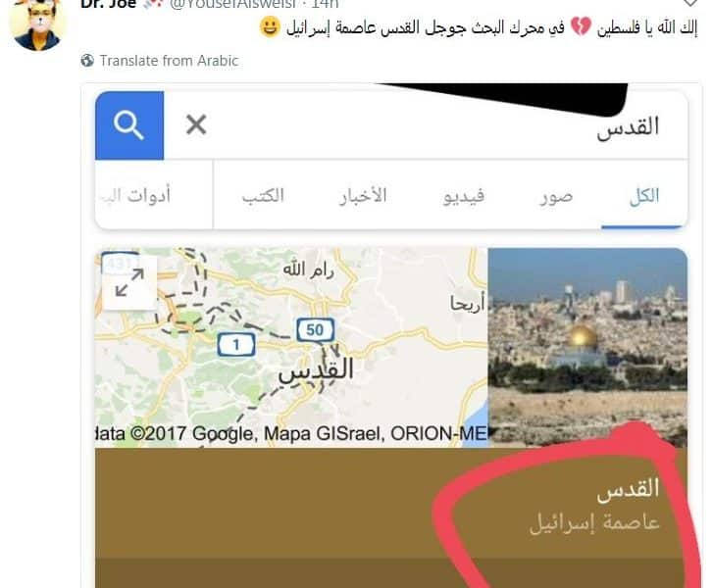
Task: Open the tweet options chevron at top right
Action: pyautogui.click(x=690, y=3)
